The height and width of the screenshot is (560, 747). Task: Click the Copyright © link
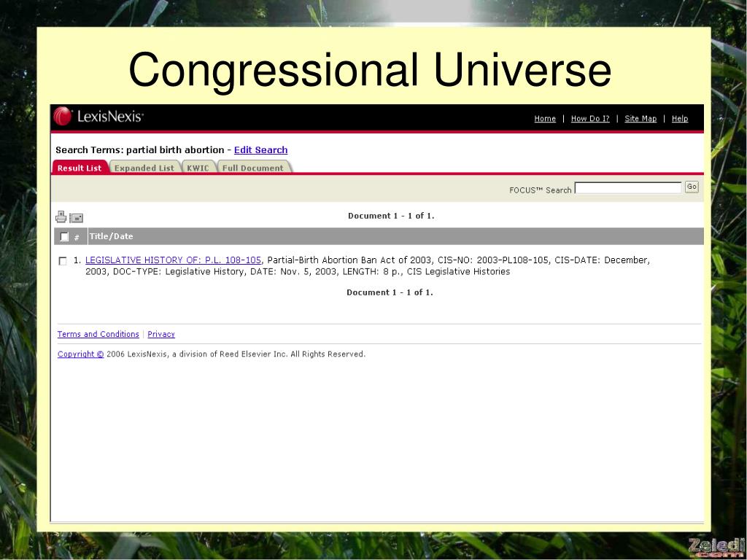click(80, 354)
